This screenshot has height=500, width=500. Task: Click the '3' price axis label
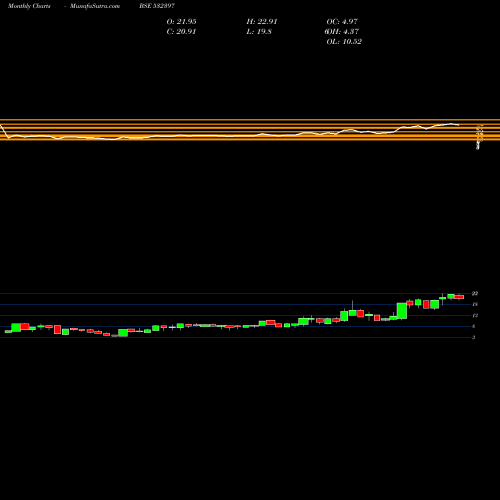pyautogui.click(x=473, y=337)
